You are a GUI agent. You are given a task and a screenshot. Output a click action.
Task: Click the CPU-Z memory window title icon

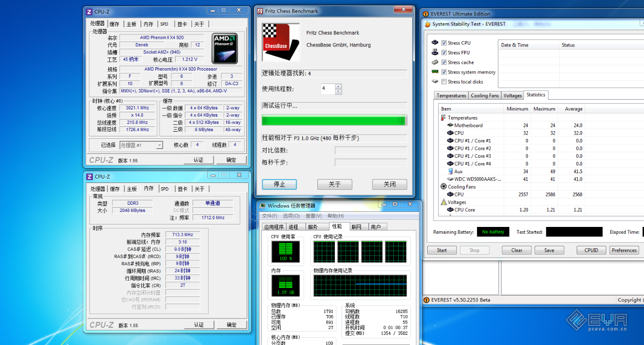click(89, 177)
